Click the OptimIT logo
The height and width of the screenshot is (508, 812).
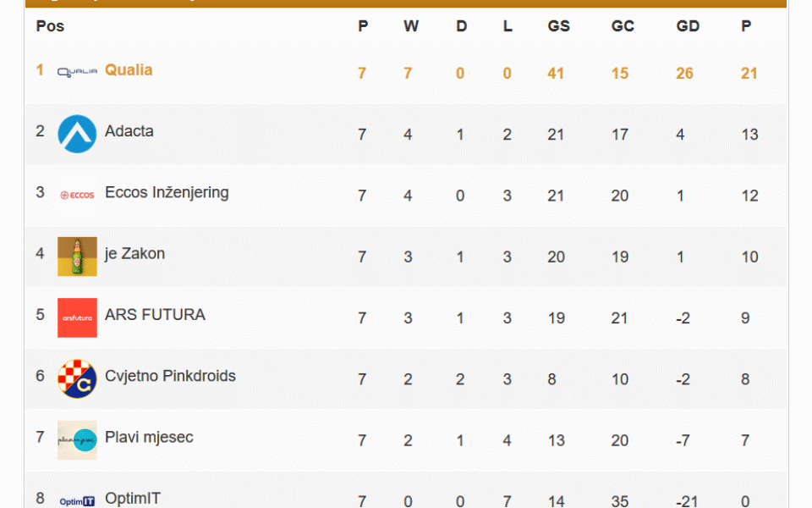coord(77,501)
